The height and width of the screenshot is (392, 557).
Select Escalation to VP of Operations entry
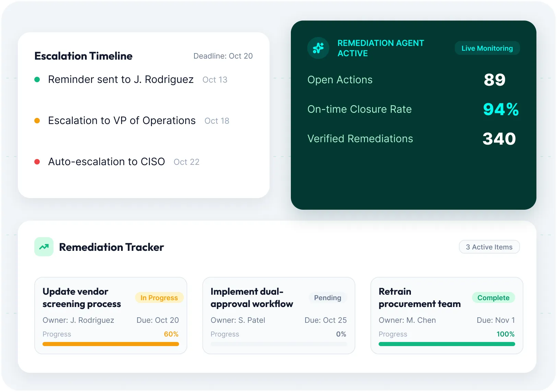[x=122, y=121]
